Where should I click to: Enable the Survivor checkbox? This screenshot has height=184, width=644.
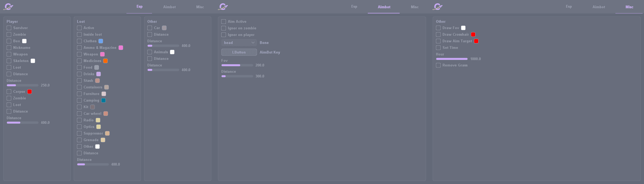[9, 28]
